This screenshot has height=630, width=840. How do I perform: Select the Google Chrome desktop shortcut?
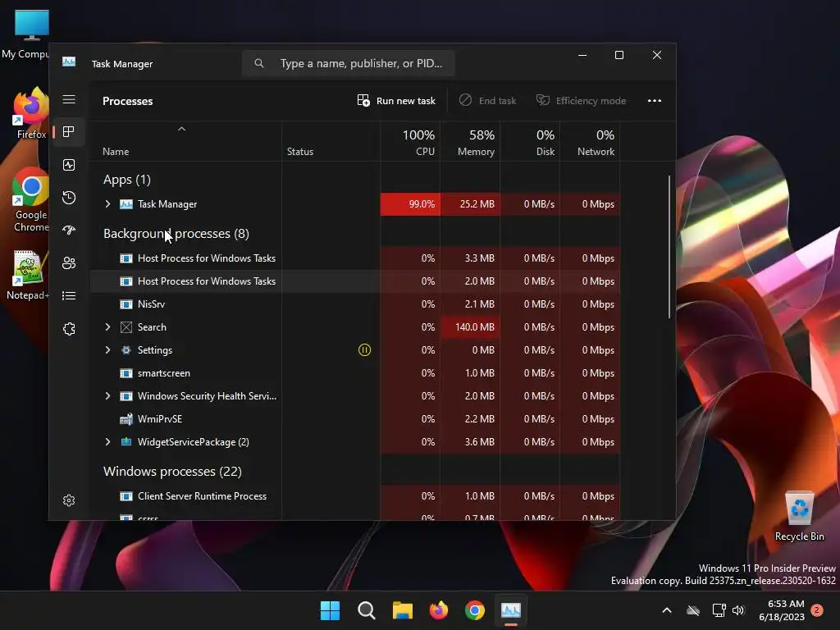31,200
